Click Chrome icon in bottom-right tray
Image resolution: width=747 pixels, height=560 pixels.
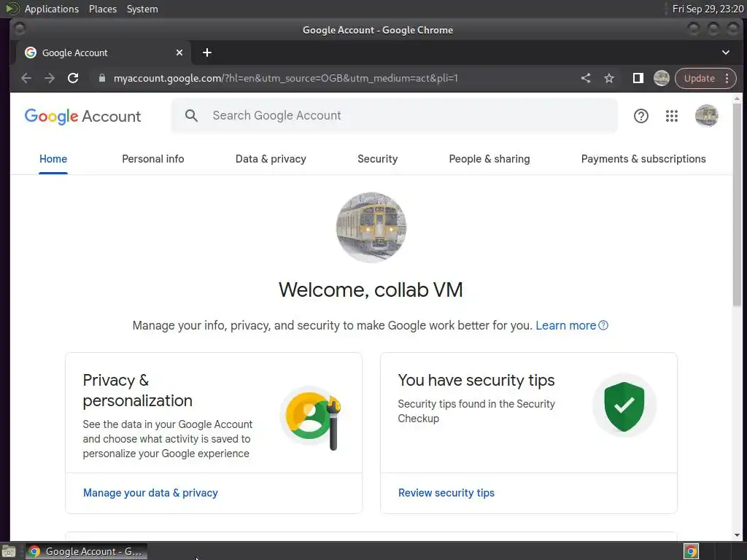coord(691,551)
